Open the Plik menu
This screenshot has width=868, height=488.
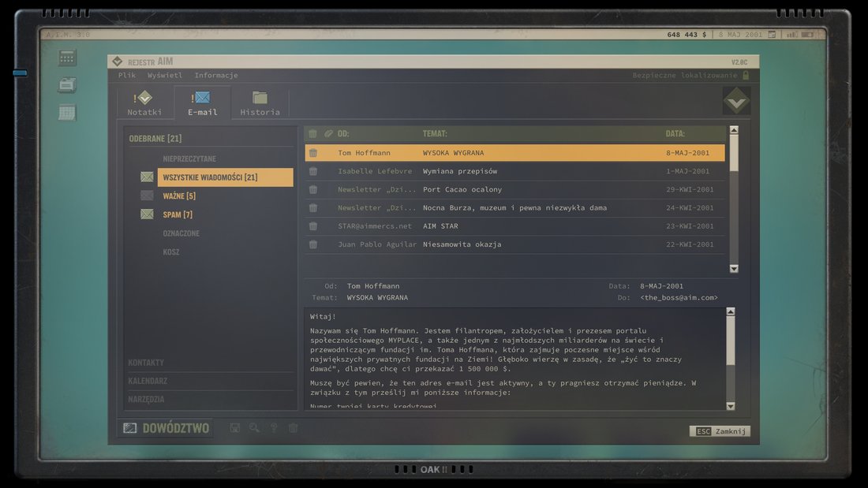[127, 75]
